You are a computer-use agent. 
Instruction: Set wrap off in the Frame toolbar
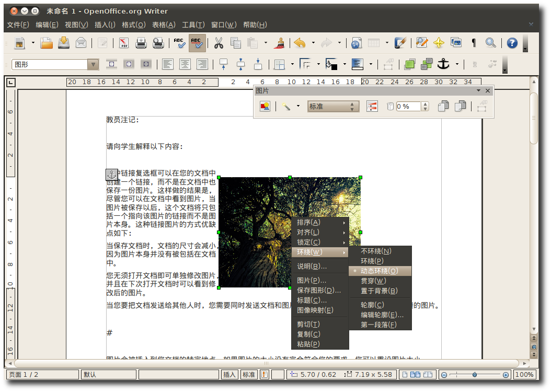click(111, 64)
